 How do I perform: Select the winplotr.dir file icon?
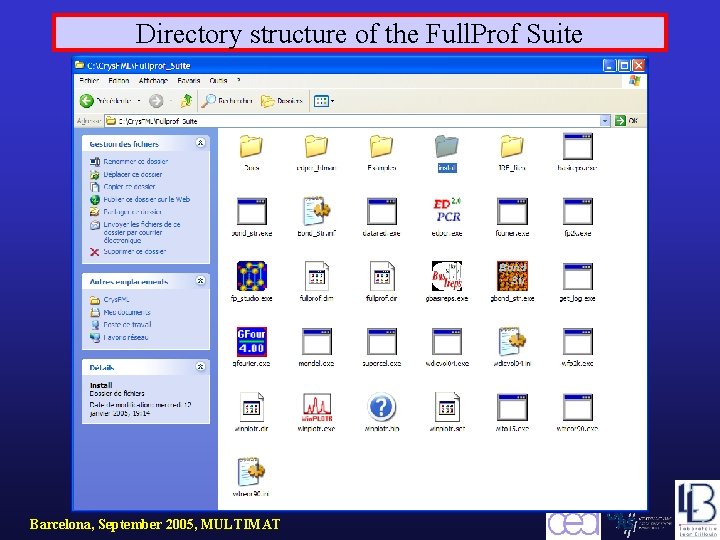click(252, 407)
